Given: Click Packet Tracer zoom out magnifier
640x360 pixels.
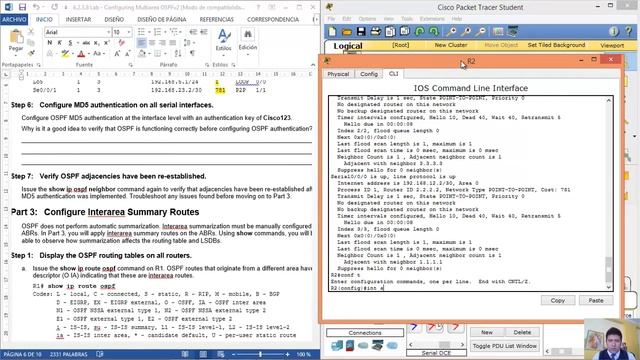Looking at the screenshot, I should [481, 31].
